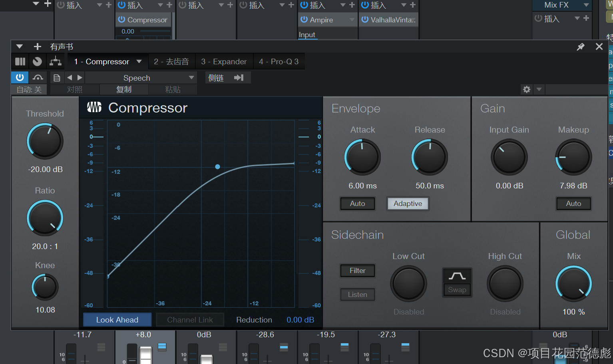Click the Input label under Ampire
Screen dimensions: 613x364
(307, 35)
